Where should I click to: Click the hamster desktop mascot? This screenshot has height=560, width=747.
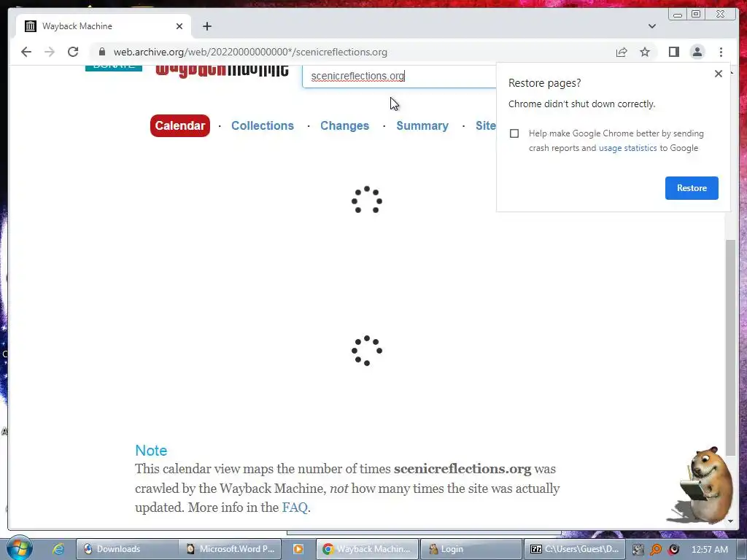(x=701, y=484)
